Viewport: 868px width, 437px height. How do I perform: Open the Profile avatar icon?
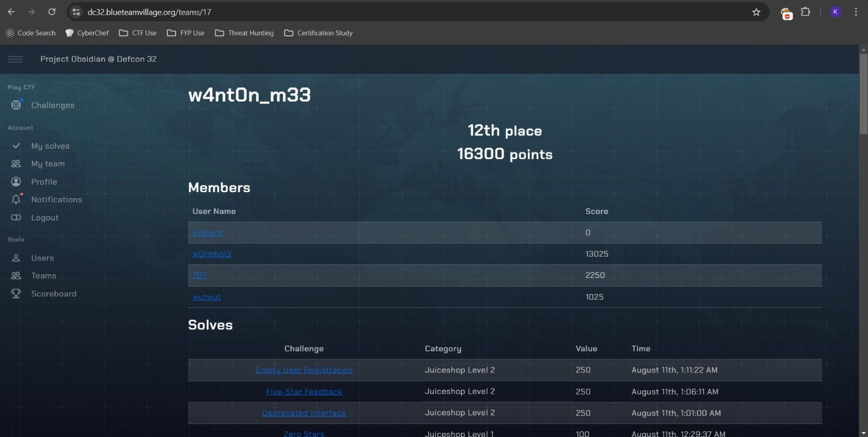point(16,182)
